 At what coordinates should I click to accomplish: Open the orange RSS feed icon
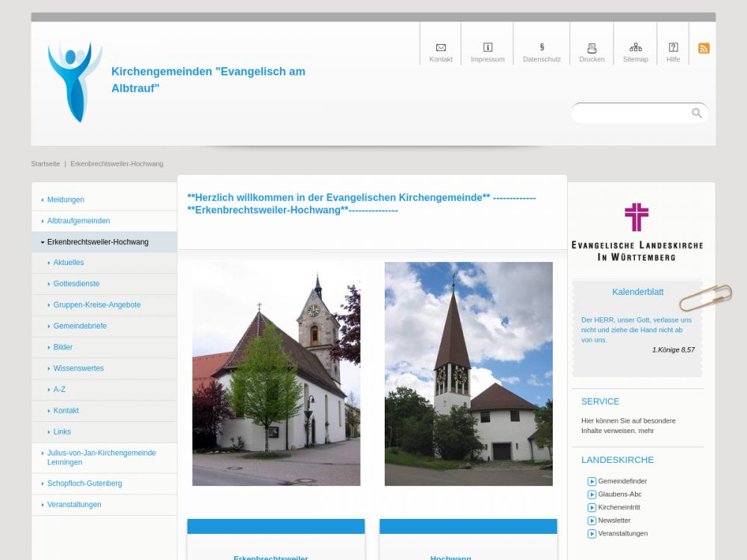coord(704,49)
